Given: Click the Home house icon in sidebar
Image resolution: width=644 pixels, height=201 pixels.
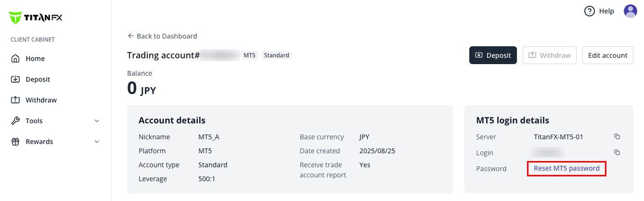Looking at the screenshot, I should tap(15, 58).
